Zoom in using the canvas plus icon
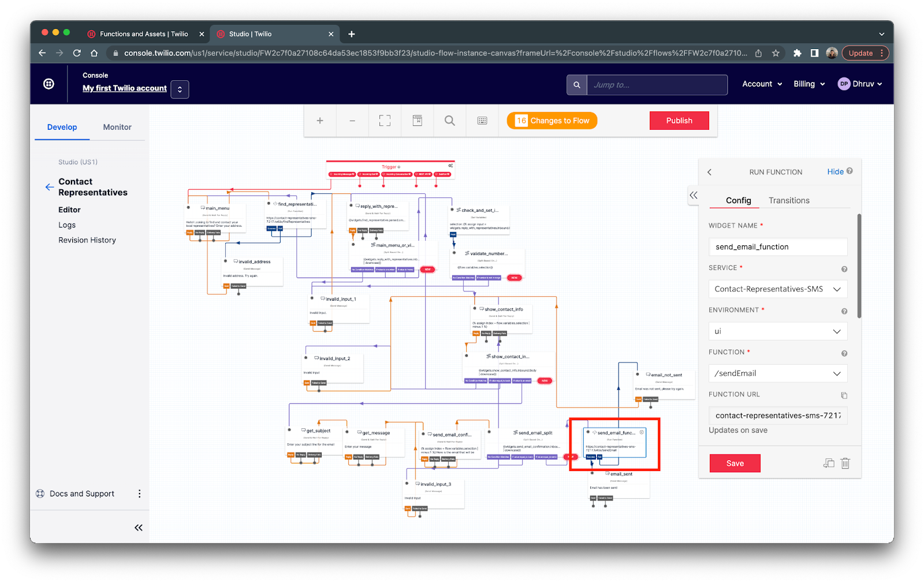Screen dimensions: 924x583 pyautogui.click(x=320, y=121)
